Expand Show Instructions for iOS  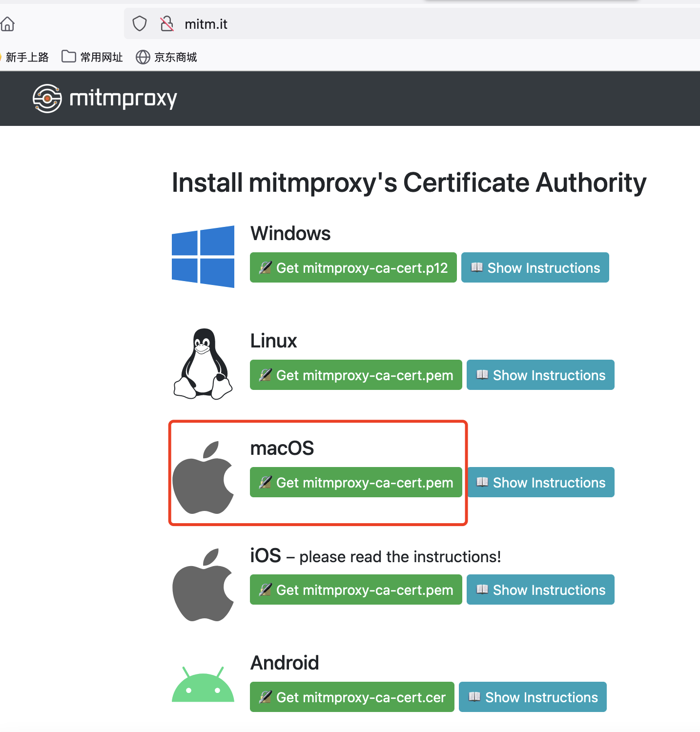point(540,590)
